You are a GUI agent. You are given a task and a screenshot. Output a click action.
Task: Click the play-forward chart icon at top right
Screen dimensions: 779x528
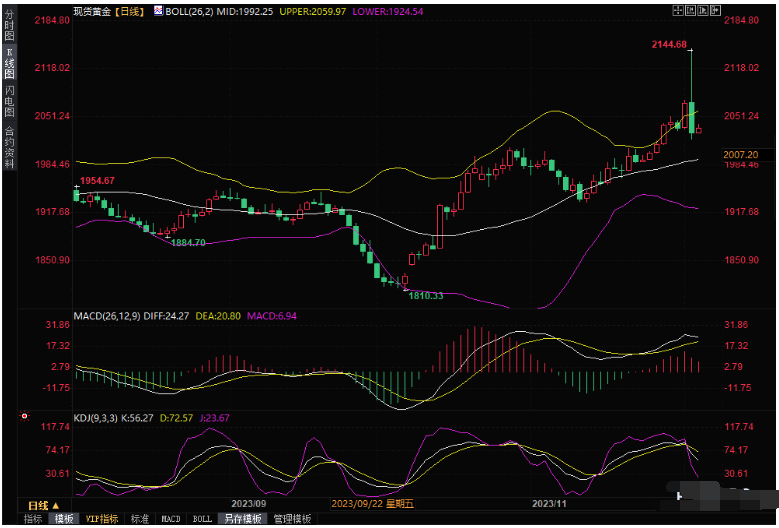coord(703,10)
